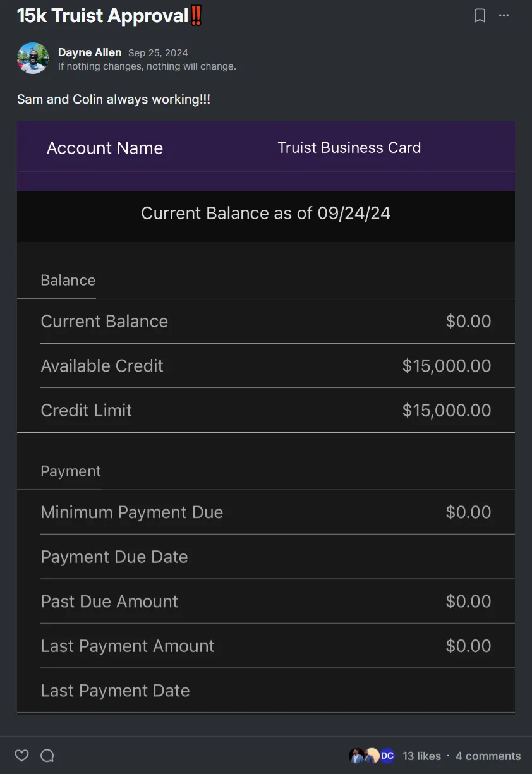
Task: Click the second liker's avatar
Action: point(372,756)
